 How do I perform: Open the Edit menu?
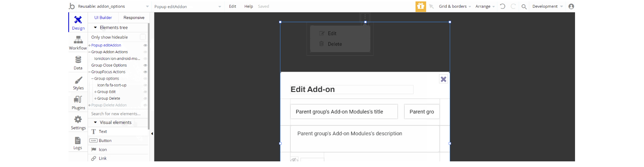[233, 6]
